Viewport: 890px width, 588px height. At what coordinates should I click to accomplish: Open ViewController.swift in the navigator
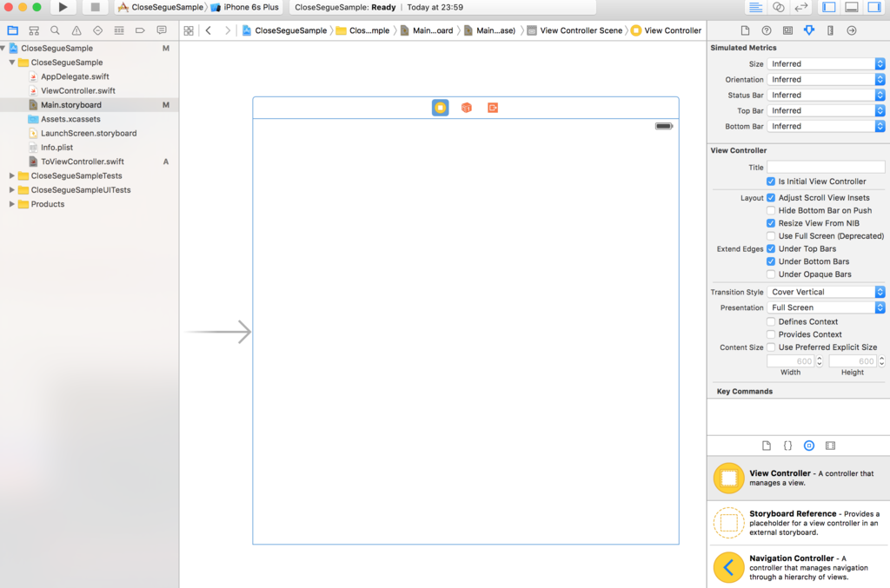click(x=77, y=90)
